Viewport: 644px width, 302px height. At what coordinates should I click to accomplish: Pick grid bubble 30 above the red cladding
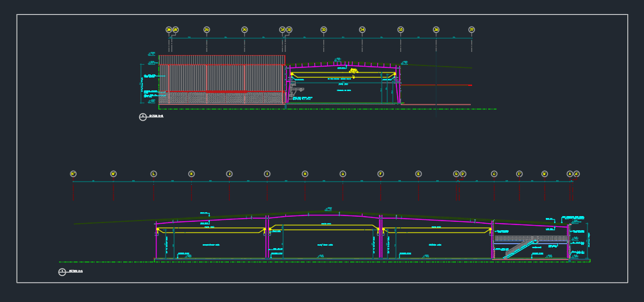tap(244, 29)
